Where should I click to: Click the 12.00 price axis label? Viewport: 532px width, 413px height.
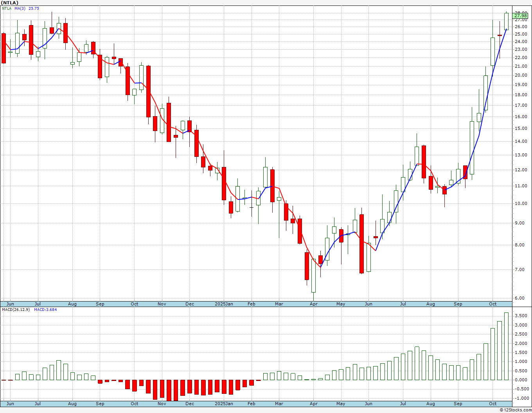(521, 170)
